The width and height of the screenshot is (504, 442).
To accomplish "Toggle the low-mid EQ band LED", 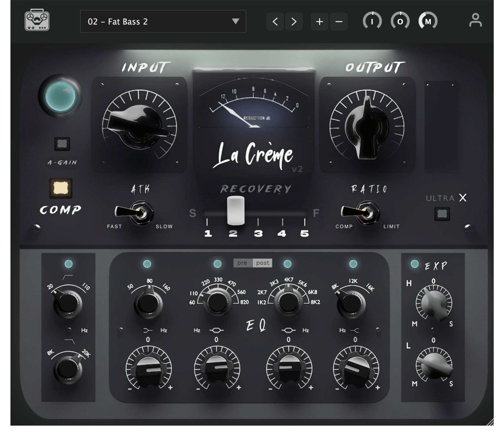I will (x=217, y=264).
